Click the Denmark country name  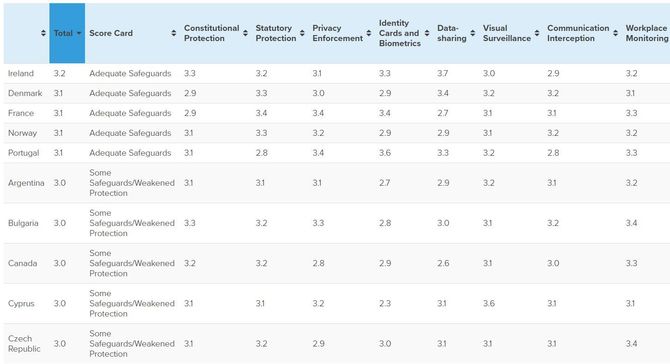click(x=25, y=93)
